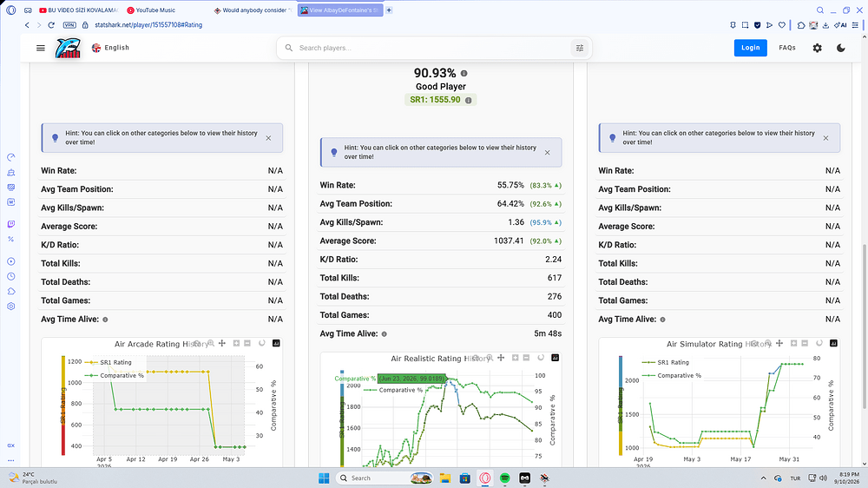Click info icon next to Air Arcade Avg Time Alive

[105, 320]
